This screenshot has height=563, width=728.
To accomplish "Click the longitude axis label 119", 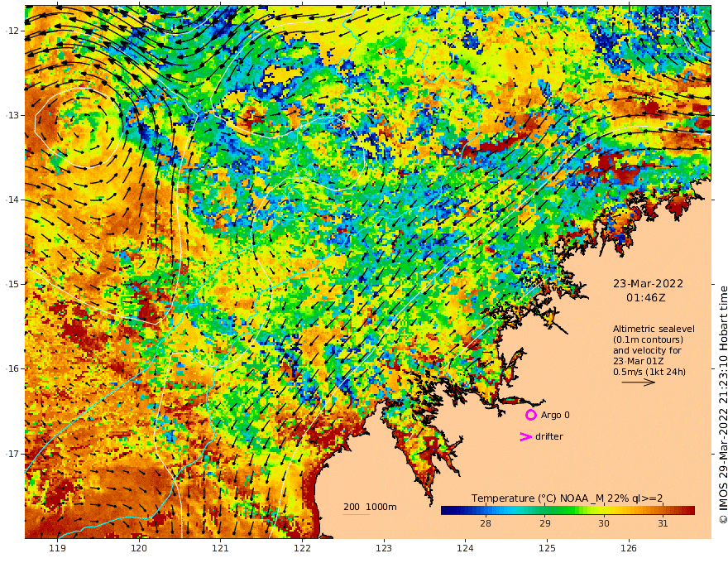I will tap(58, 549).
